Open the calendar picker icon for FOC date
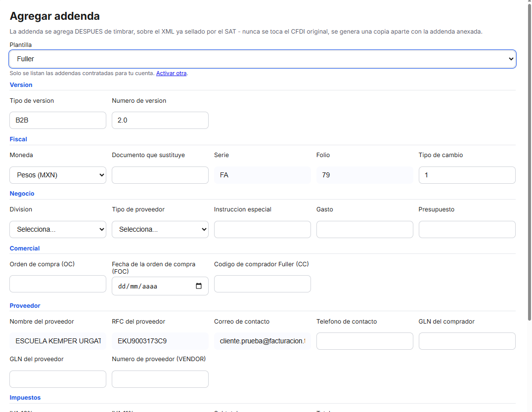Viewport: 532px width, 412px height. coord(199,286)
